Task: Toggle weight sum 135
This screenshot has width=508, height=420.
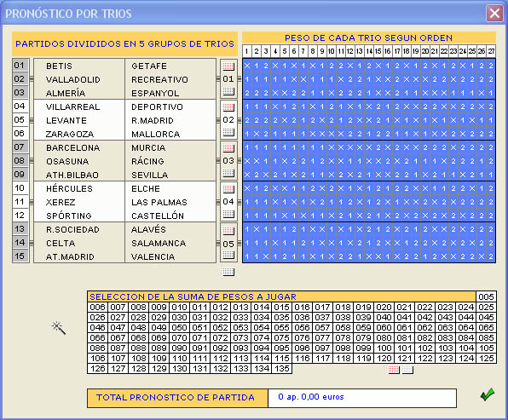Action: tap(281, 369)
